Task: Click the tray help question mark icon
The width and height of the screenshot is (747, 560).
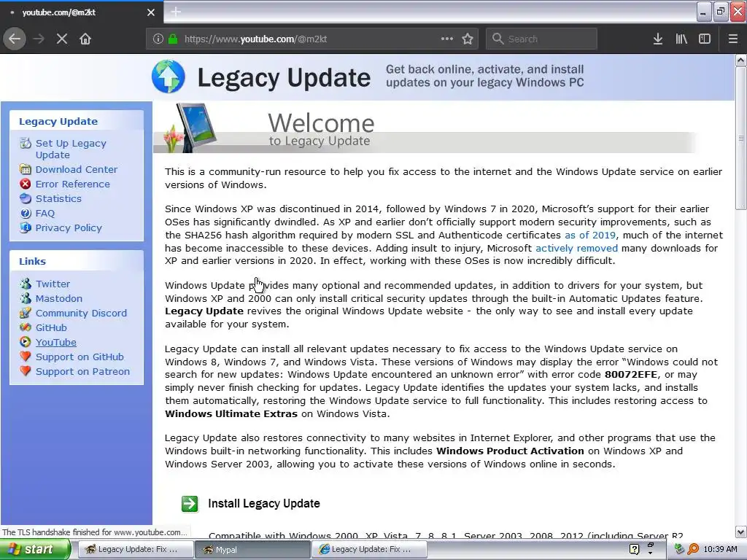Action: (x=634, y=550)
